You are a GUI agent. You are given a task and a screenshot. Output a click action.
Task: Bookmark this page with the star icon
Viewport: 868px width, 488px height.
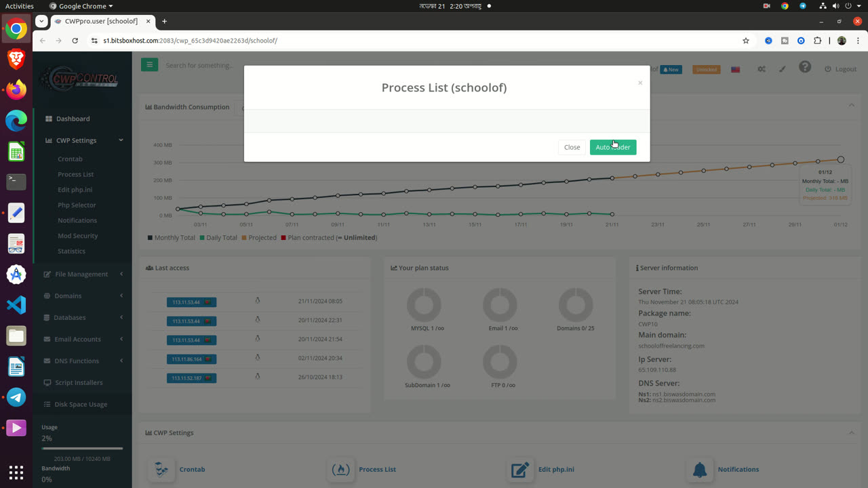746,41
